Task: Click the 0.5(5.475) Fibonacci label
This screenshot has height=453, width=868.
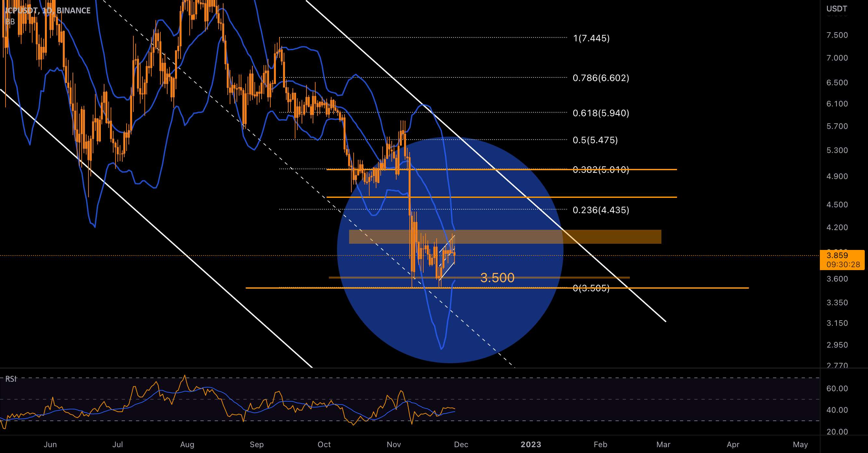Action: pyautogui.click(x=595, y=140)
